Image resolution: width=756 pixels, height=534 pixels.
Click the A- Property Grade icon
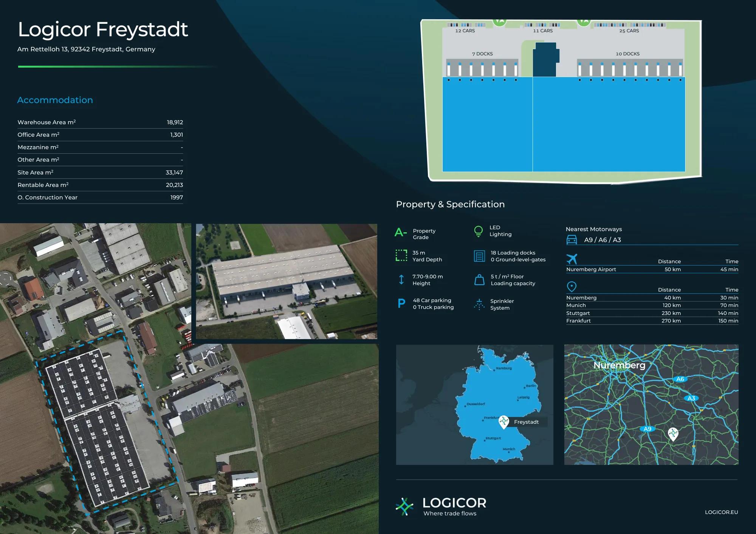point(401,232)
